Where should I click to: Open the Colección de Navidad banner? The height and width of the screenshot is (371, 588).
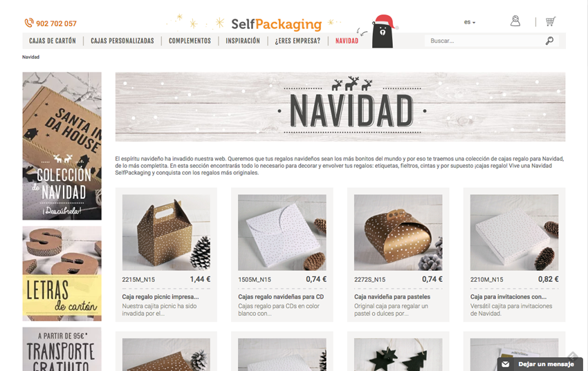click(62, 146)
